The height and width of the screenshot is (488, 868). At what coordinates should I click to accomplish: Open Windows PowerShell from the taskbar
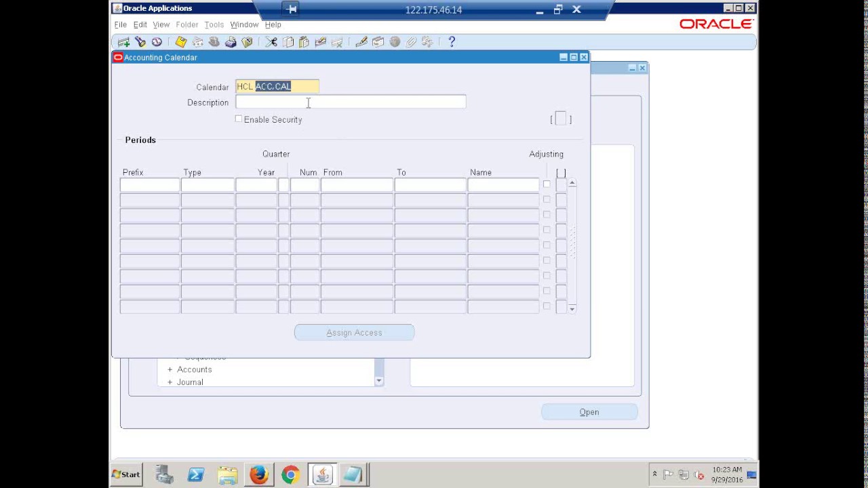(195, 474)
